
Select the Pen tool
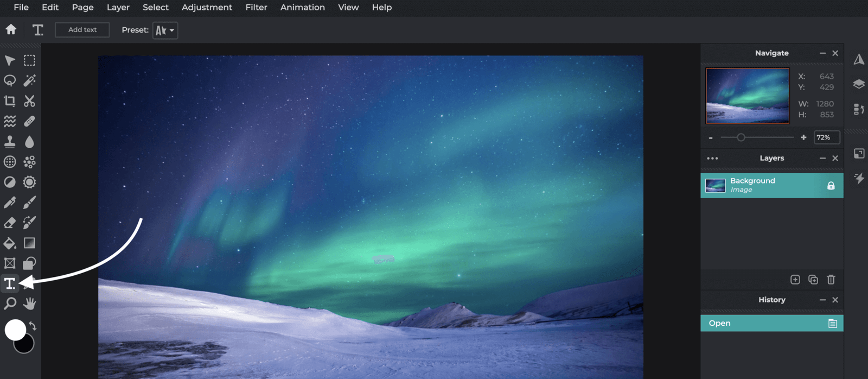point(10,203)
